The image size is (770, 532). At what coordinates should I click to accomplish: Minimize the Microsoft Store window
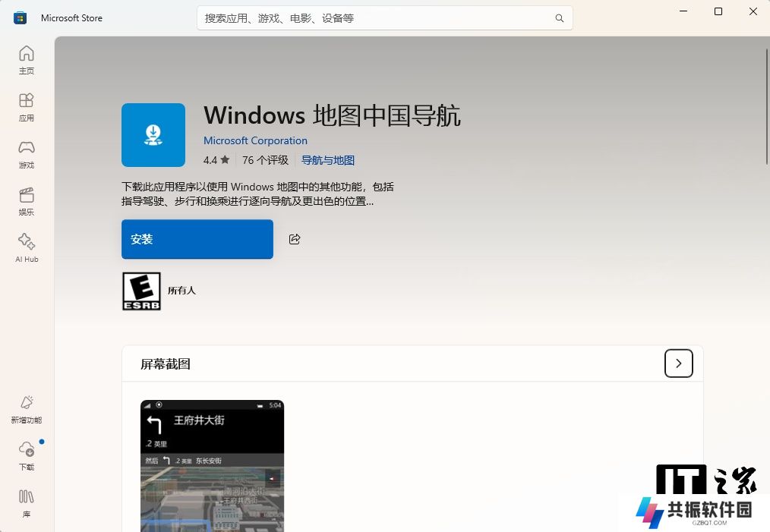(683, 11)
